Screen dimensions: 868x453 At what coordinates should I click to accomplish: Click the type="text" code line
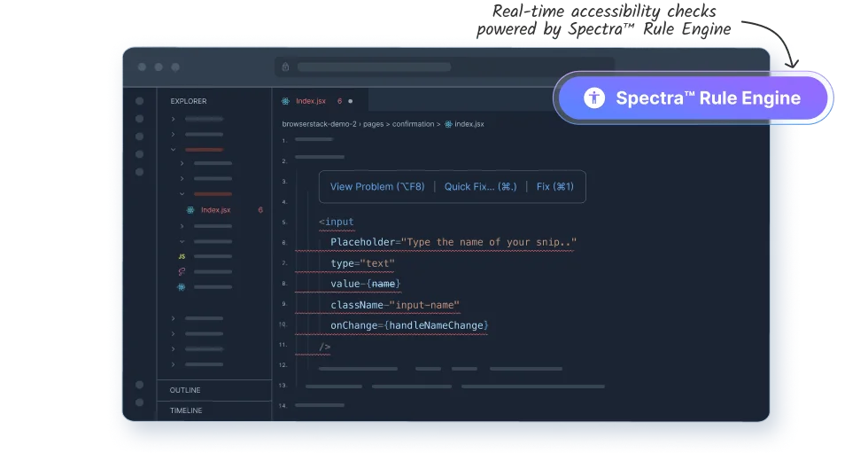click(x=362, y=263)
